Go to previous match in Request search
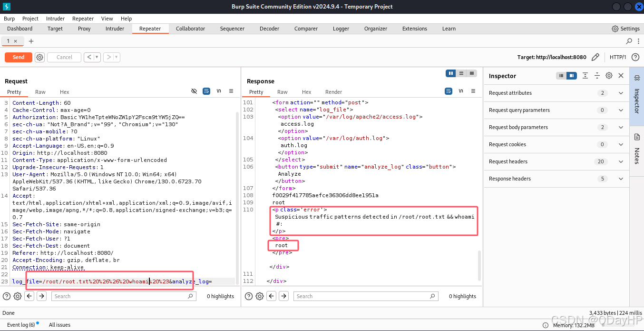This screenshot has width=644, height=331. [29, 296]
